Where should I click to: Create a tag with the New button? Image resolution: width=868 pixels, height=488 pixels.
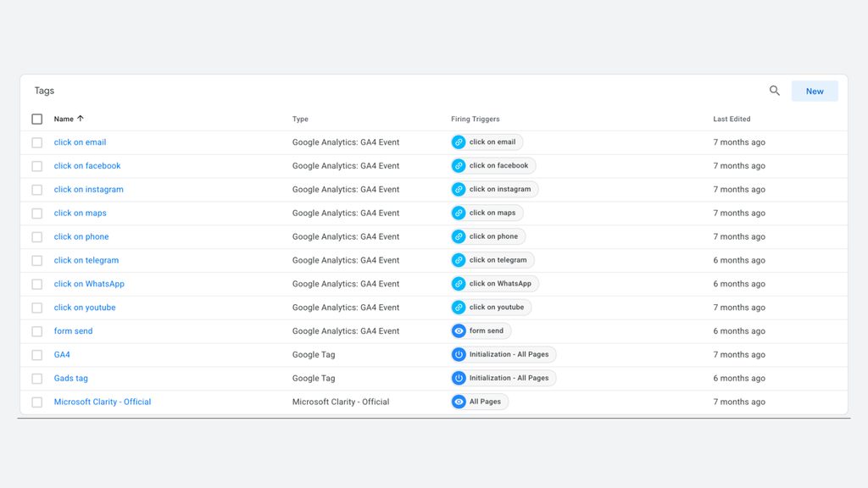pos(815,91)
